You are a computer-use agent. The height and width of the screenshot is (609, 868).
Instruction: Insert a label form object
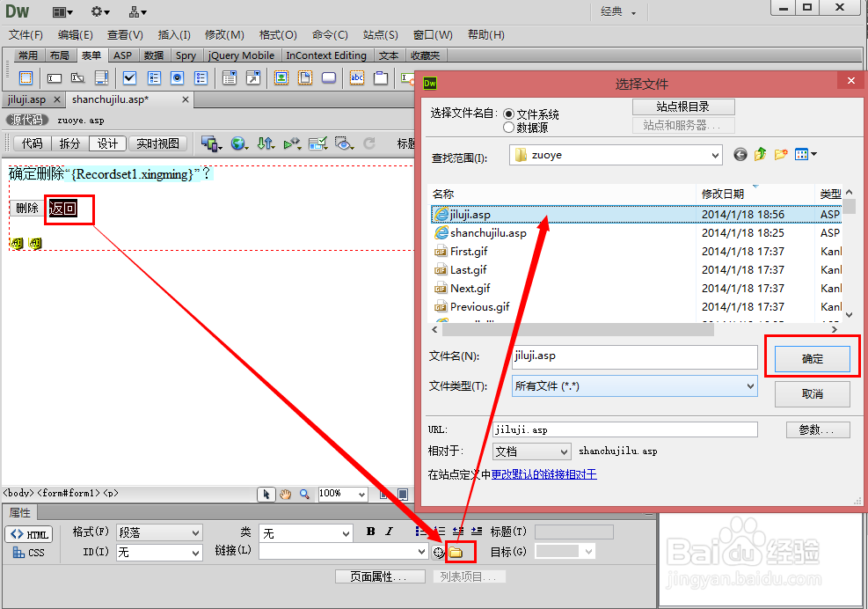click(x=357, y=78)
